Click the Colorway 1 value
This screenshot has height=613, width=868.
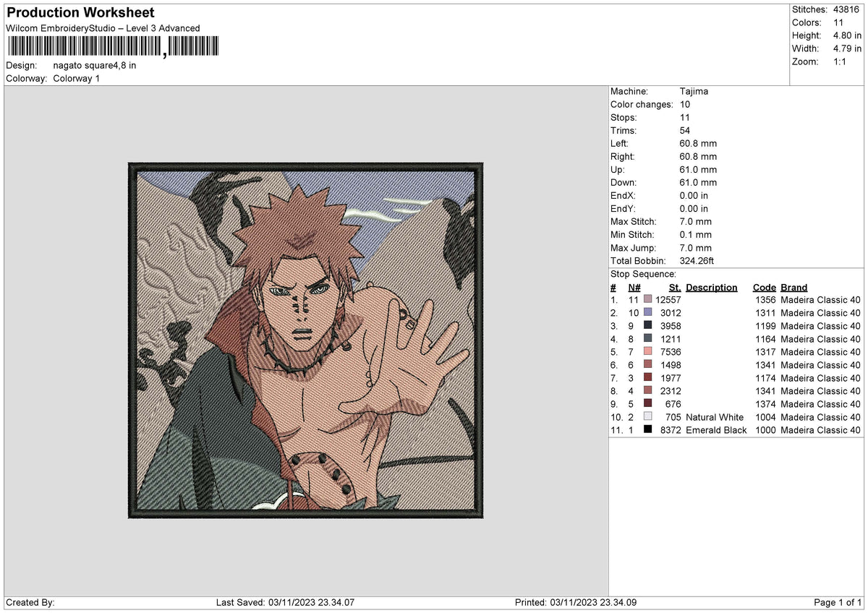pos(77,78)
